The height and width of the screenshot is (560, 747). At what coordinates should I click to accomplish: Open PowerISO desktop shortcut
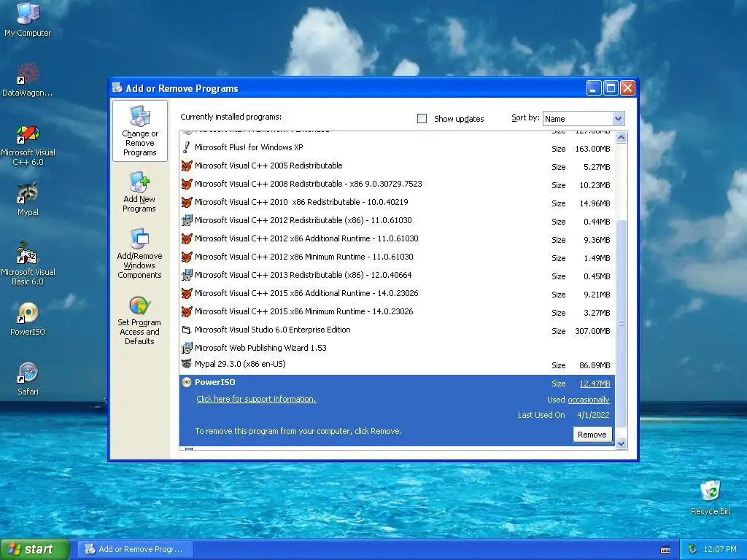(28, 319)
